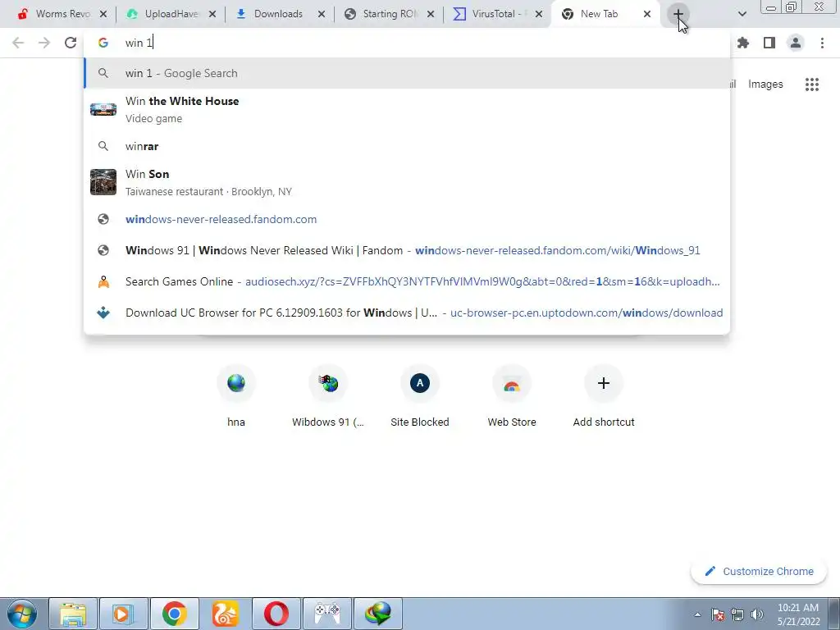Go forward with the forward arrow

click(44, 43)
